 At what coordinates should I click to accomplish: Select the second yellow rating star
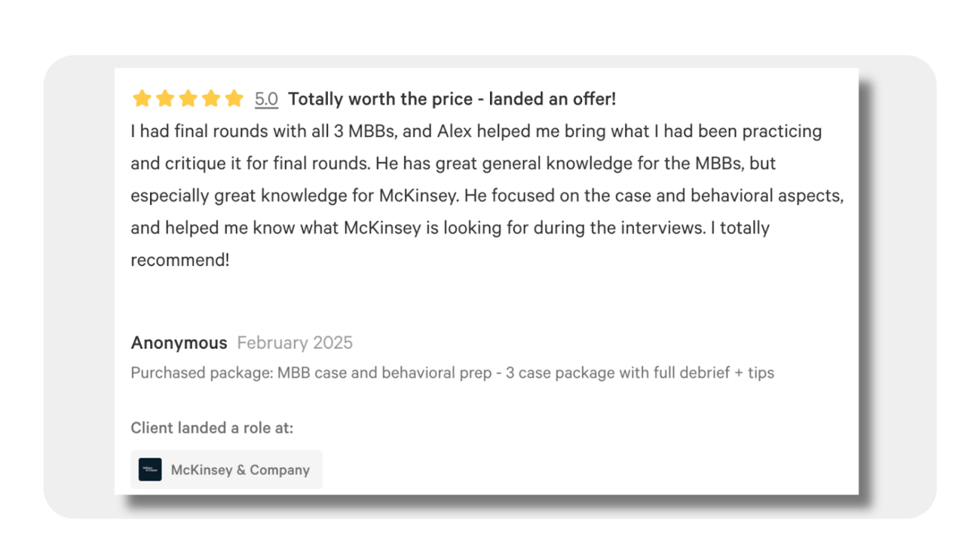pos(165,98)
